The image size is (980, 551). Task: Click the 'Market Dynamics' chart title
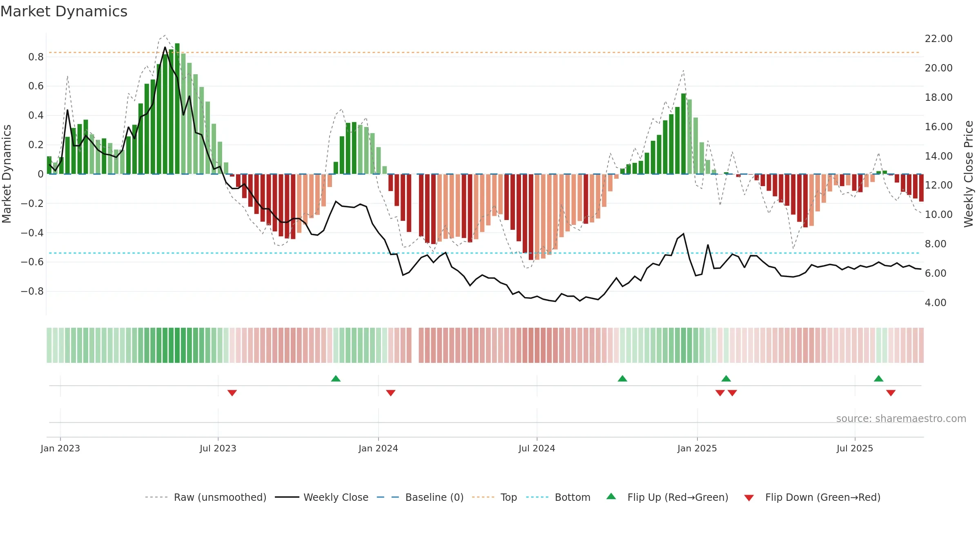64,11
